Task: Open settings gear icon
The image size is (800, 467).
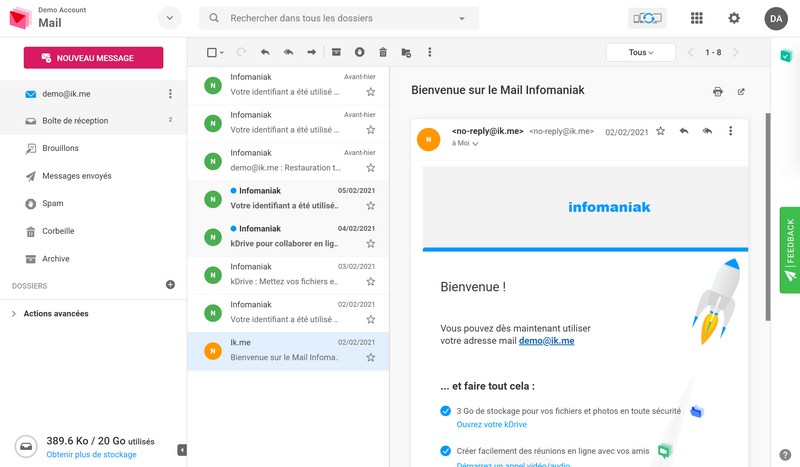Action: coord(734,18)
